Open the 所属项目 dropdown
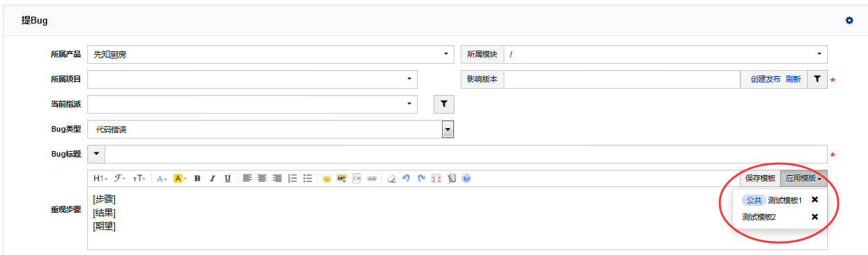This screenshot has width=868, height=255. point(253,79)
